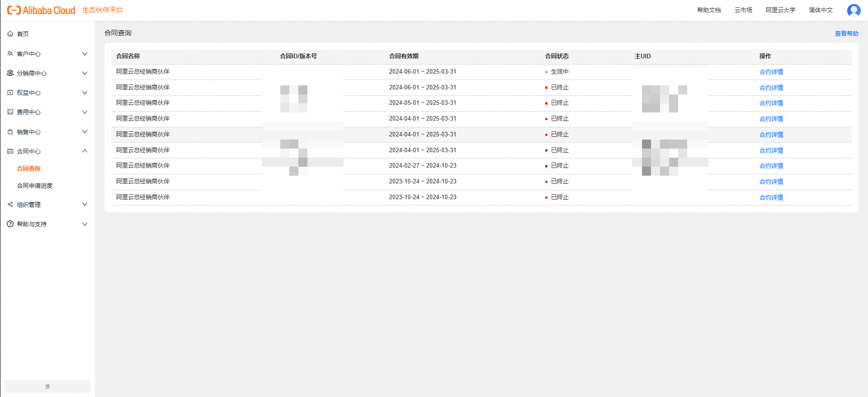
Task: Open 合约详情 for the 生效中 contract
Action: click(x=771, y=72)
